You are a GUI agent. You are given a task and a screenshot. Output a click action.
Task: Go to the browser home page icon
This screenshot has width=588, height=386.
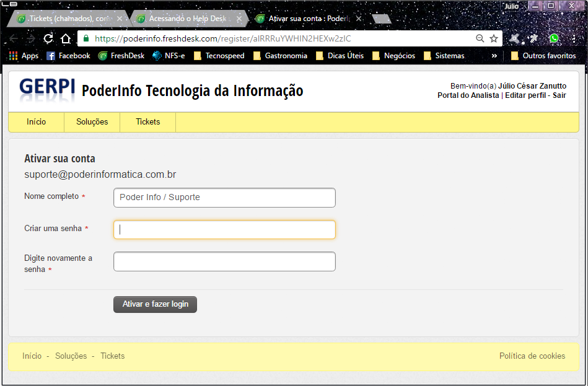(x=66, y=38)
